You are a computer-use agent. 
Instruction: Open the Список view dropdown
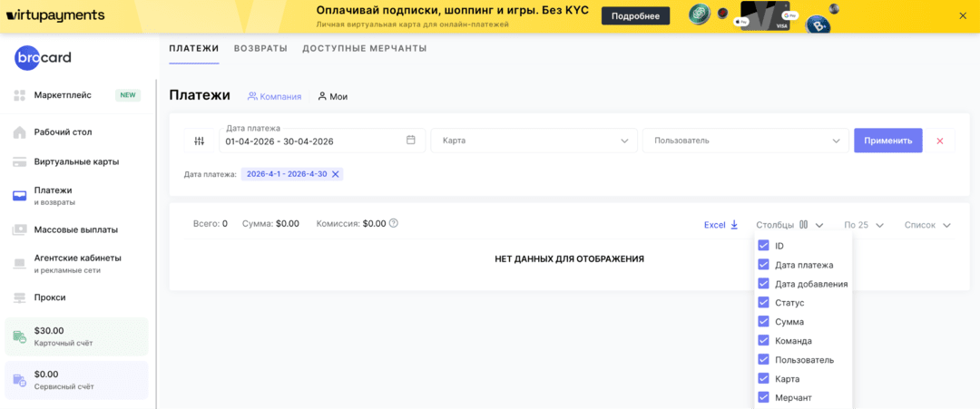pyautogui.click(x=927, y=225)
